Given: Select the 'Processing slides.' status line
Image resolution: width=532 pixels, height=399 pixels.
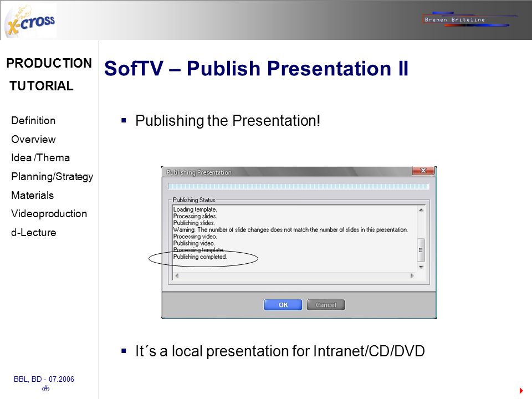Looking at the screenshot, I should 195,216.
